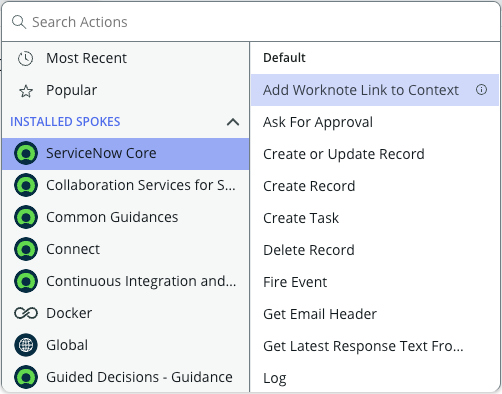Choose Get Latest Response Text Fro... action
Viewport: 502px width, 394px height.
(x=375, y=346)
